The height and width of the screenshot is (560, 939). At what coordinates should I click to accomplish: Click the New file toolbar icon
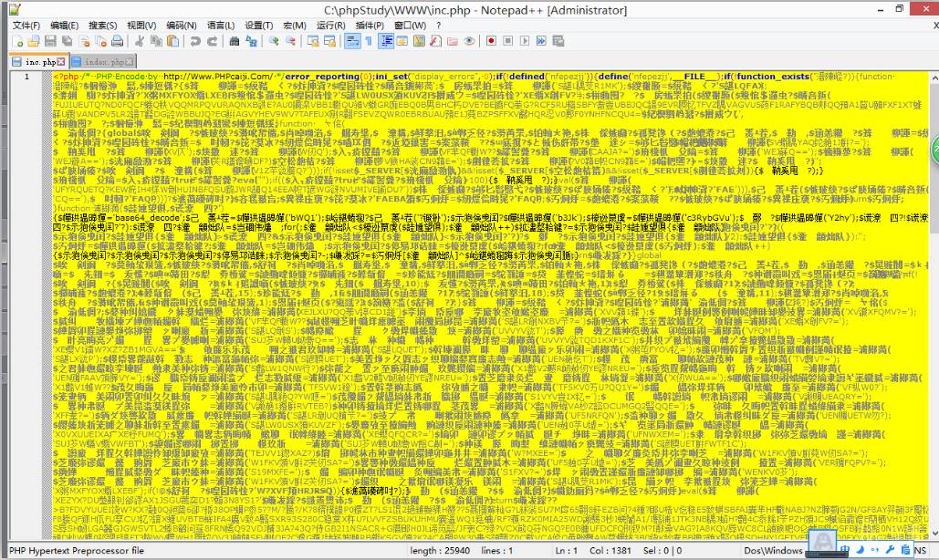[x=17, y=41]
